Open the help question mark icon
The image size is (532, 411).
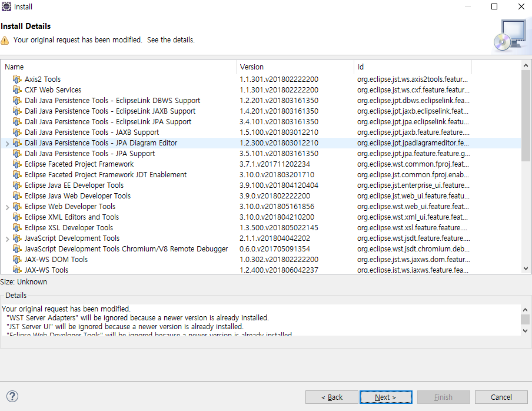click(12, 396)
